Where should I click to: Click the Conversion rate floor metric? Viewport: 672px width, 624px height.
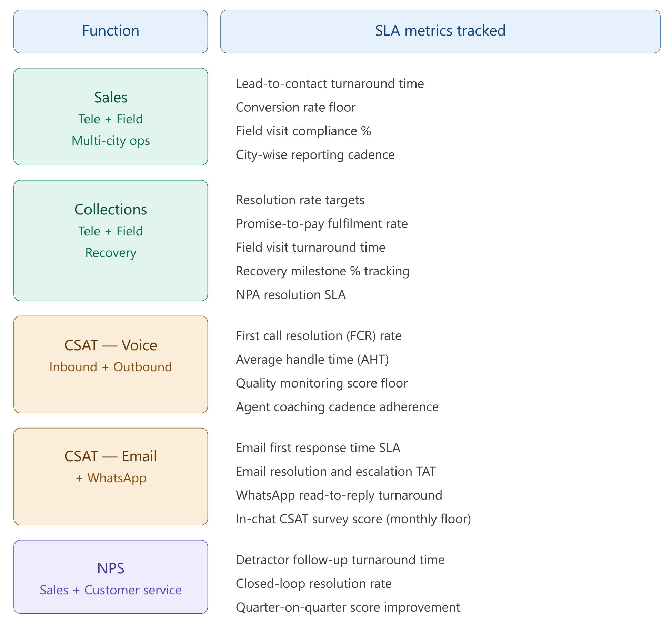(x=295, y=108)
